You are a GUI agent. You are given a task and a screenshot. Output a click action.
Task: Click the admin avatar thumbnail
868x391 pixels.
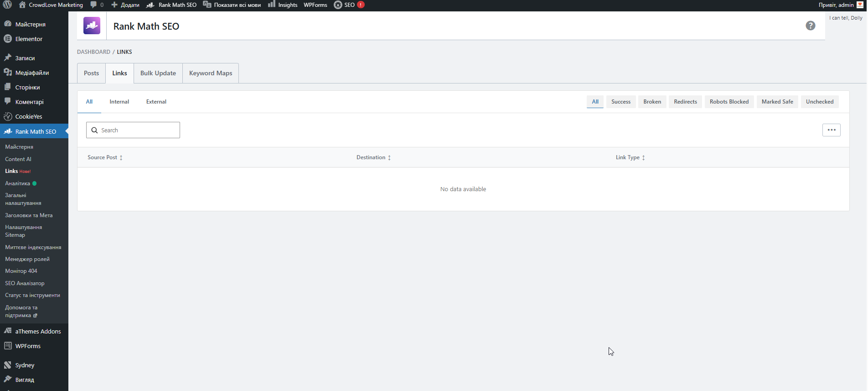coord(860,5)
